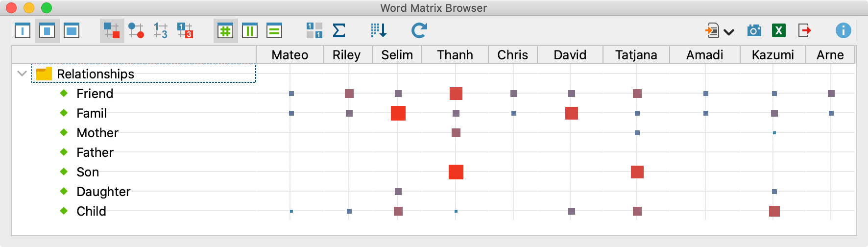The width and height of the screenshot is (868, 247).
Task: Click the camera screenshot icon
Action: click(x=754, y=31)
